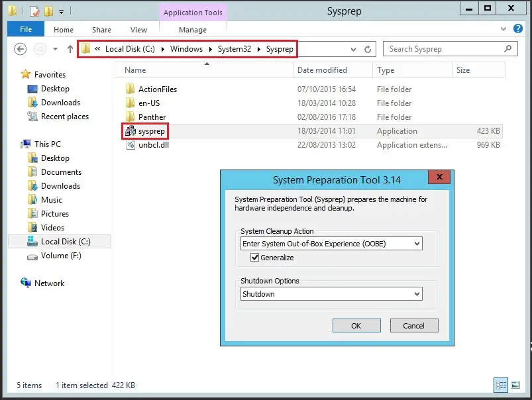This screenshot has width=532, height=400.
Task: Open the Manage ribbon tab
Action: tap(193, 30)
